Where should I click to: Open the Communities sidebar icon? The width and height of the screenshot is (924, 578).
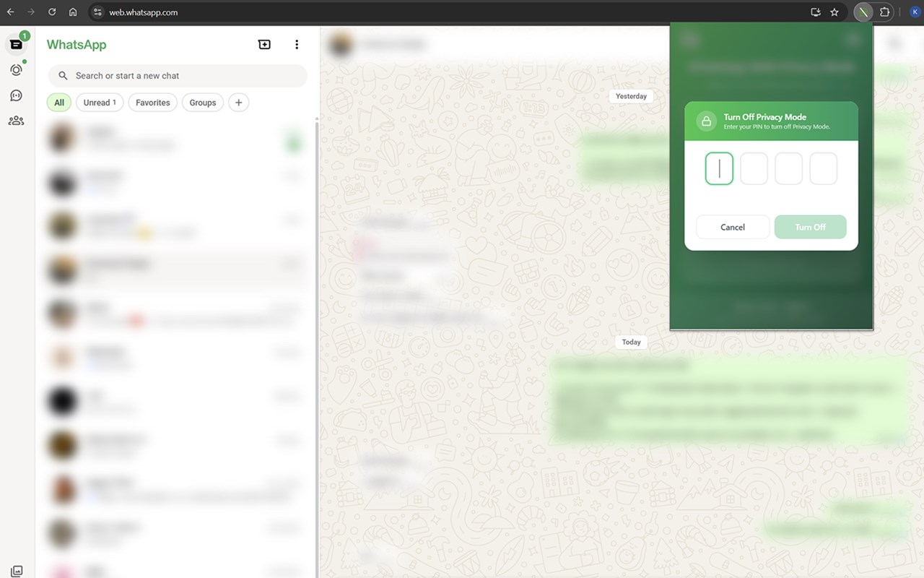pyautogui.click(x=16, y=121)
